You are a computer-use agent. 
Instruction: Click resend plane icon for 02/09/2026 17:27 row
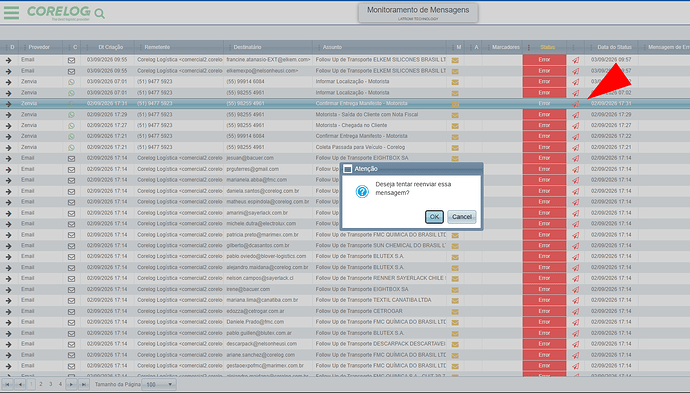click(x=576, y=125)
